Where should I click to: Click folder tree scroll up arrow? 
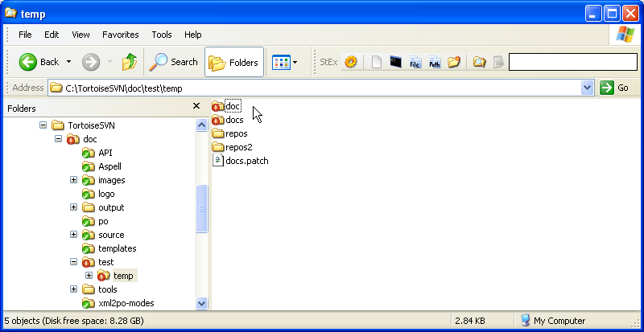tap(201, 125)
